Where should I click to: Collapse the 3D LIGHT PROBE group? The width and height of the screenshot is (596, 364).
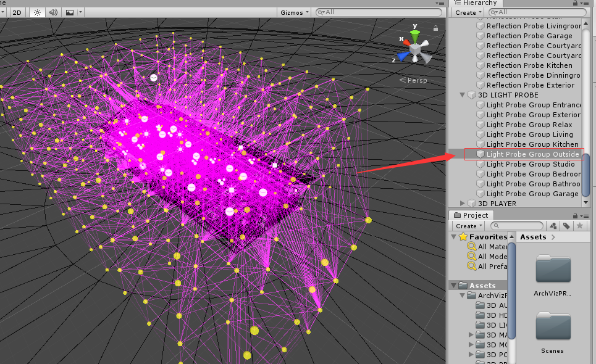(x=462, y=95)
